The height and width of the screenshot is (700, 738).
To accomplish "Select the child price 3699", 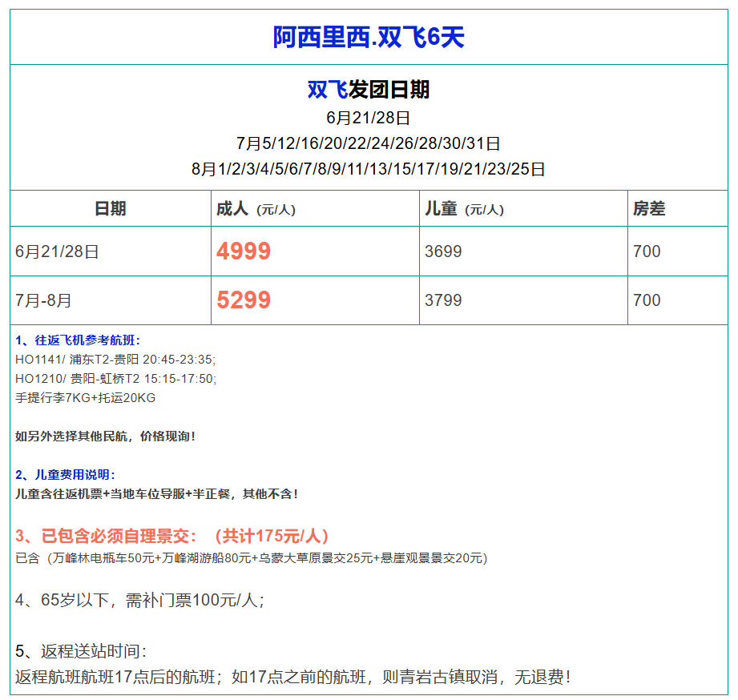I will (x=443, y=251).
